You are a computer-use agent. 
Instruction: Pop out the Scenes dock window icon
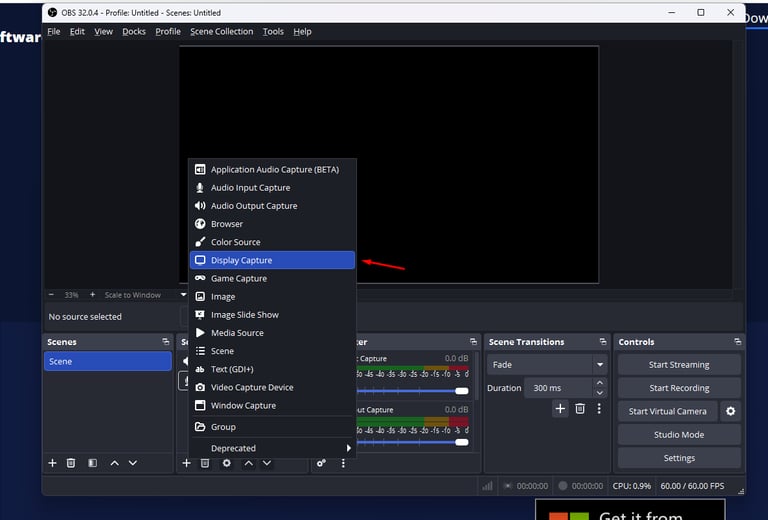tap(166, 342)
